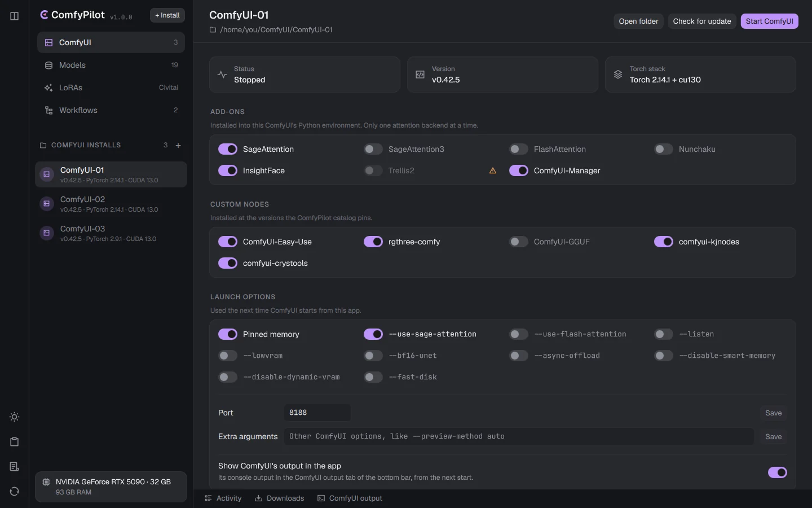Click the refresh icon in left rail

point(15,492)
